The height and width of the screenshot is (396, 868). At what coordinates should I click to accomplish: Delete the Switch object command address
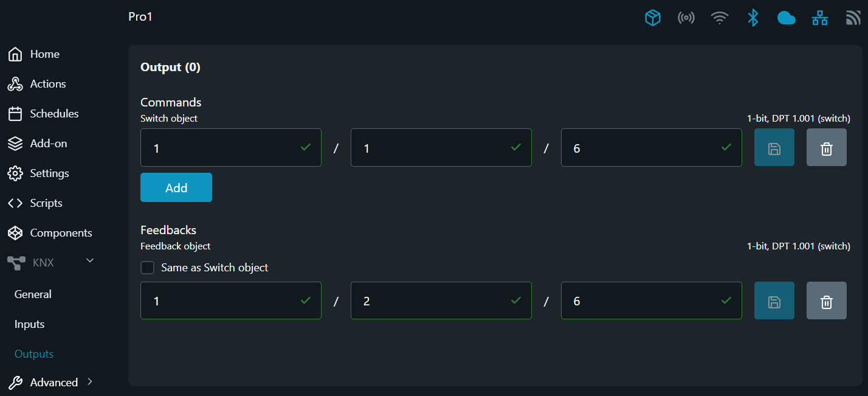click(826, 148)
